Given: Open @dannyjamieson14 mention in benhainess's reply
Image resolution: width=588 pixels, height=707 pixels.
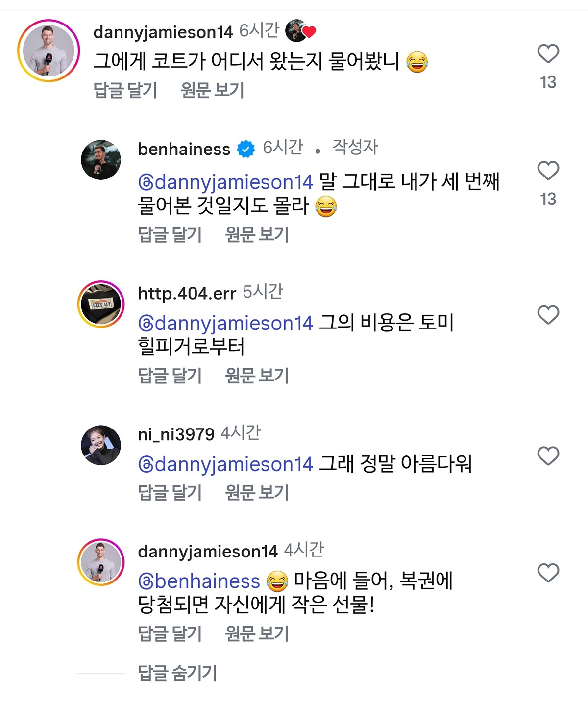Looking at the screenshot, I should (x=226, y=182).
